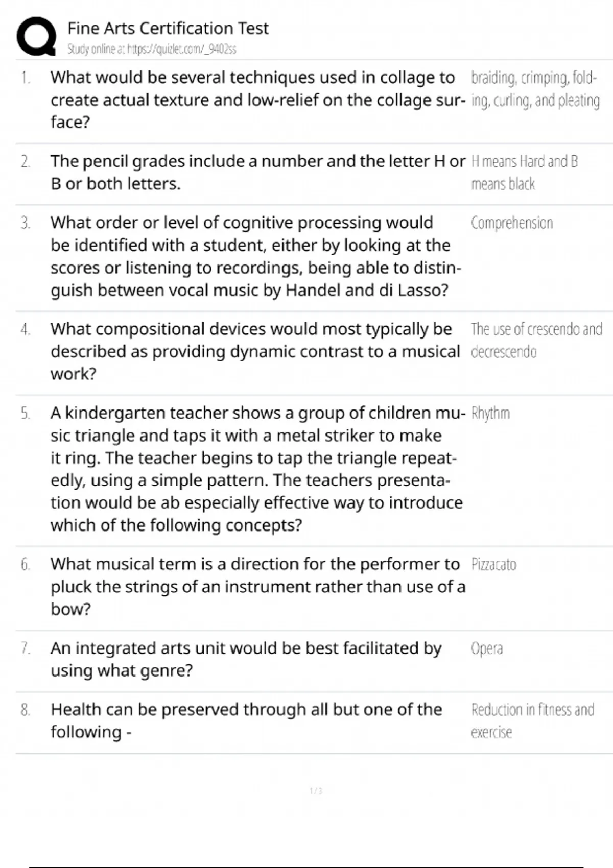Select the kindergarten teacher triangle question

[x=256, y=469]
